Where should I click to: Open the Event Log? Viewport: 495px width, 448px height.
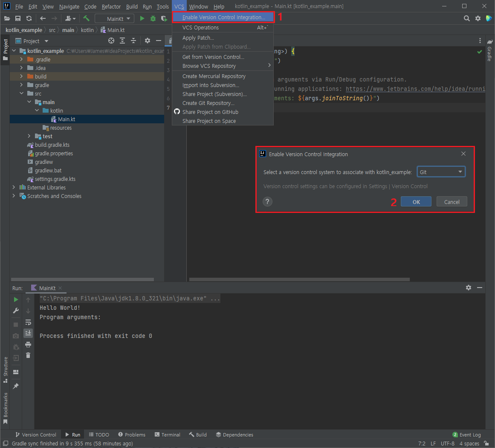tap(466, 434)
